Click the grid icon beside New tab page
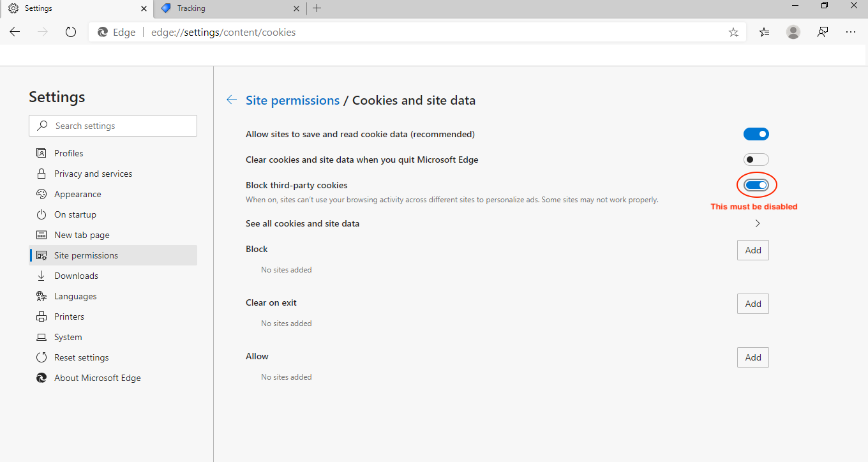 (41, 235)
